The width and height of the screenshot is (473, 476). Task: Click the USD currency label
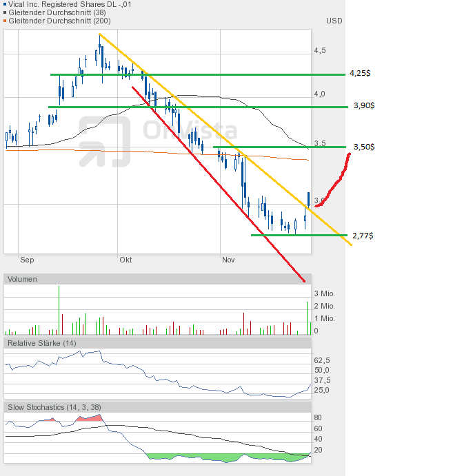334,21
